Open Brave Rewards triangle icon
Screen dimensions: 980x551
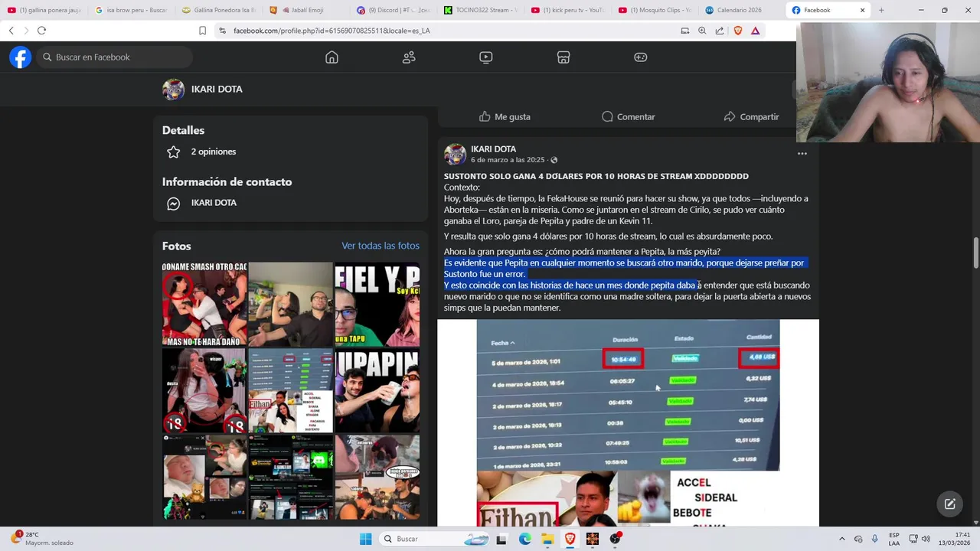(756, 31)
